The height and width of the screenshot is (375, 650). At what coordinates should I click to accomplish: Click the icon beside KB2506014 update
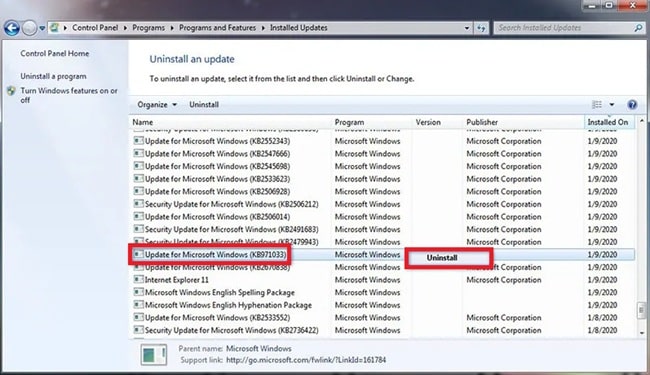[138, 216]
